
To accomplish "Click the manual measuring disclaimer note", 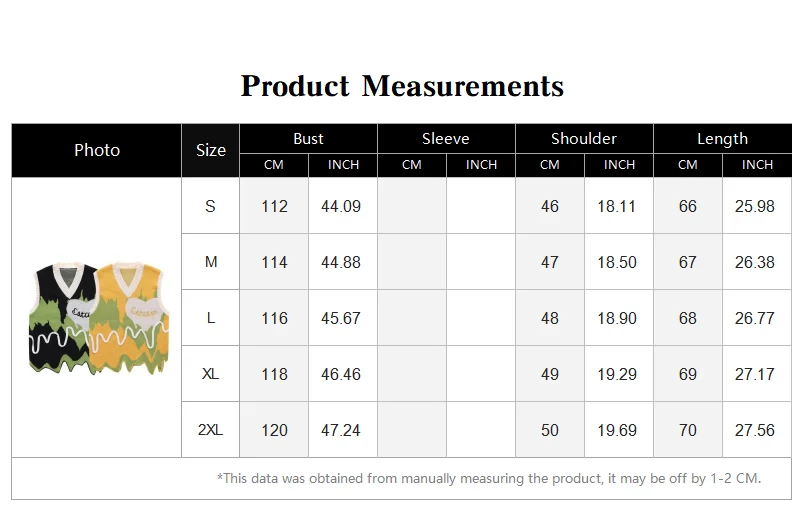I will (489, 478).
